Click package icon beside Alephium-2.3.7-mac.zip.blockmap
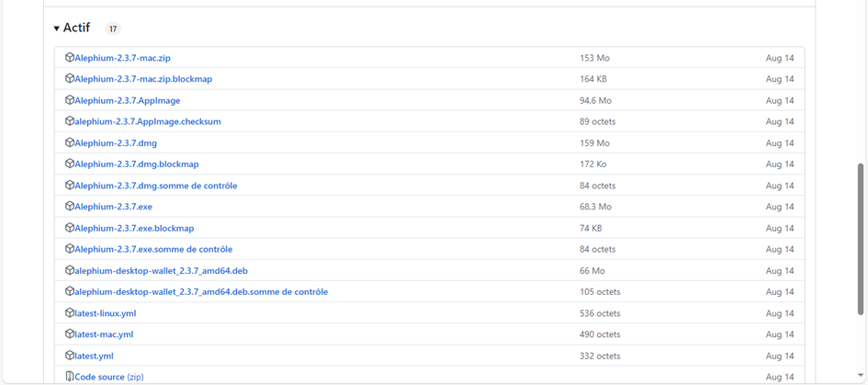 click(70, 79)
